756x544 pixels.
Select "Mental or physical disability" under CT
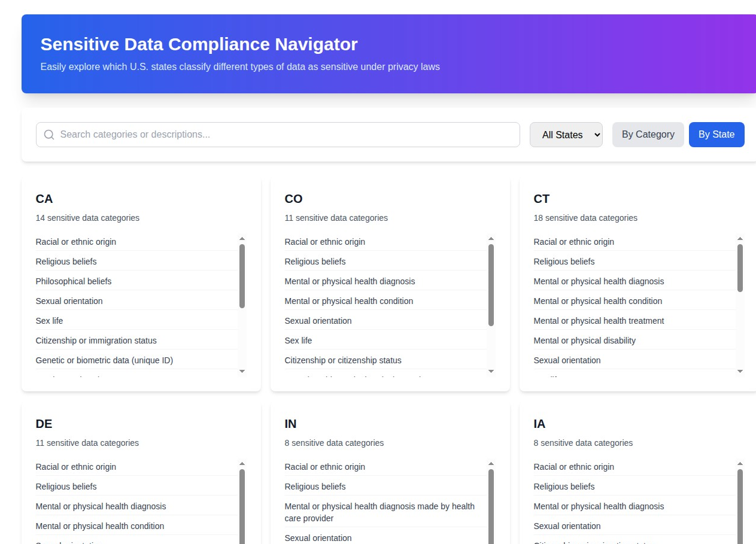(584, 340)
